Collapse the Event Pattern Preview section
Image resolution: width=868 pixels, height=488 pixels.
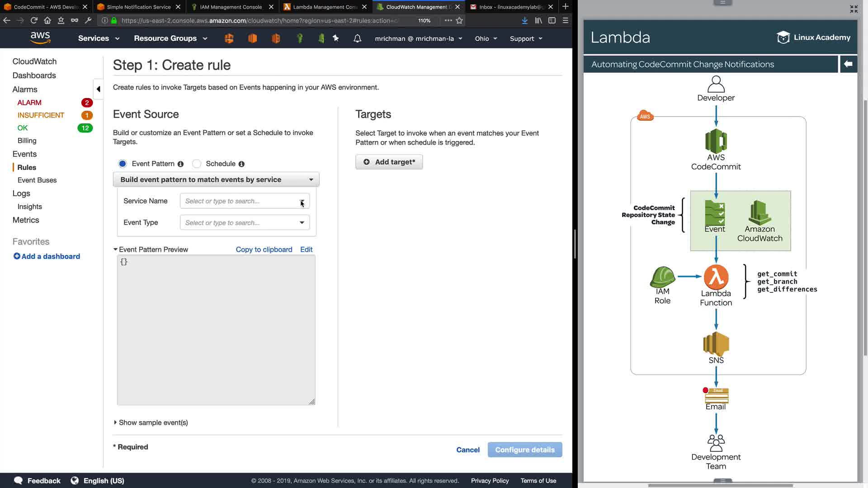pos(115,249)
